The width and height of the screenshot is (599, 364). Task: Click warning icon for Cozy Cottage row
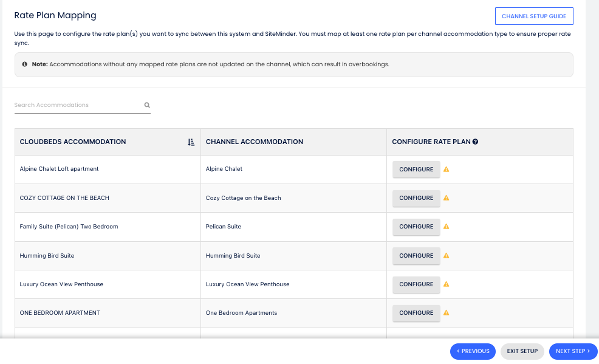click(x=447, y=198)
